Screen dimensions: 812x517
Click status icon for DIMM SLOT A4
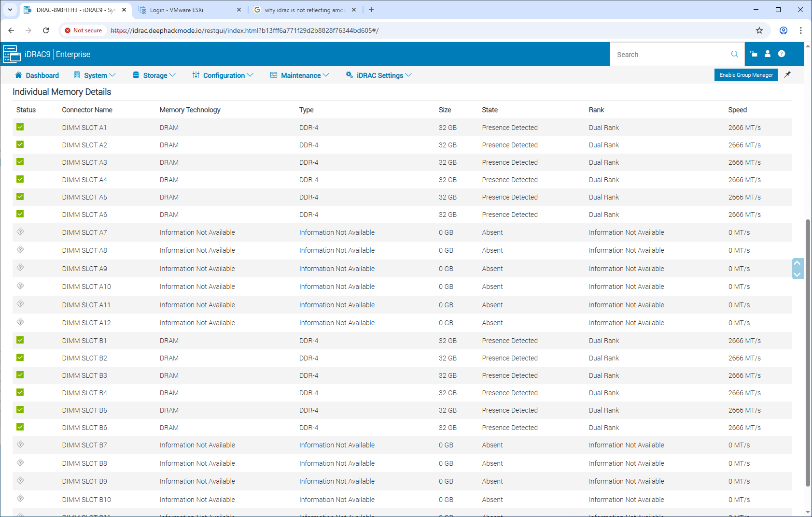[20, 179]
